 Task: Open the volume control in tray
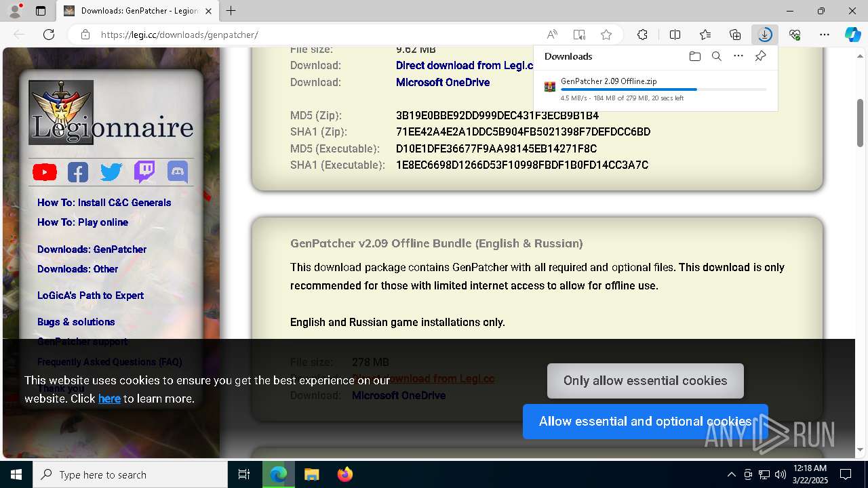781,474
